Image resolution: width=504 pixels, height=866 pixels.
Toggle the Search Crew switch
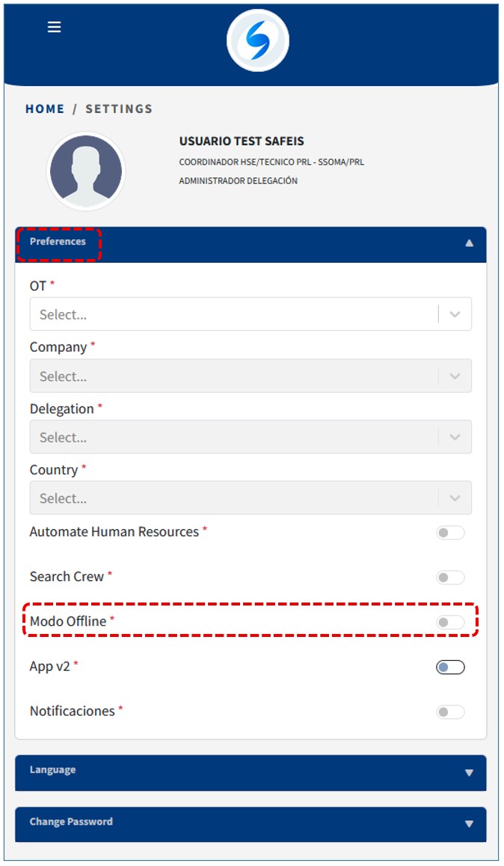pyautogui.click(x=450, y=578)
